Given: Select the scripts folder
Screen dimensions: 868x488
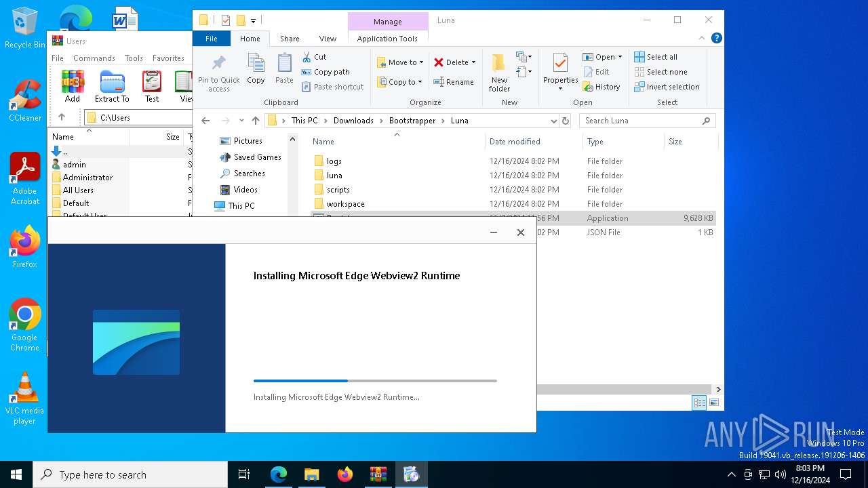Looking at the screenshot, I should (338, 190).
